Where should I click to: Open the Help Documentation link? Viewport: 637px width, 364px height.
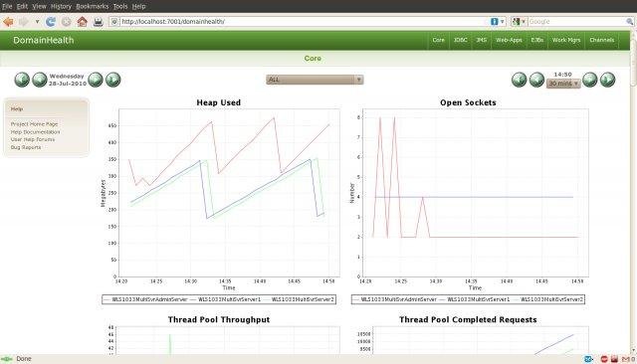(35, 132)
